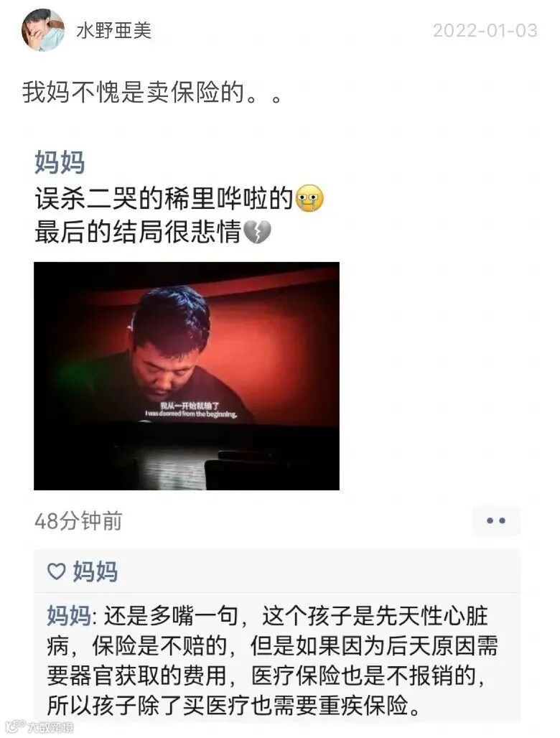Open the two-dot comment menu button
This screenshot has height=738, width=560.
coord(496,520)
